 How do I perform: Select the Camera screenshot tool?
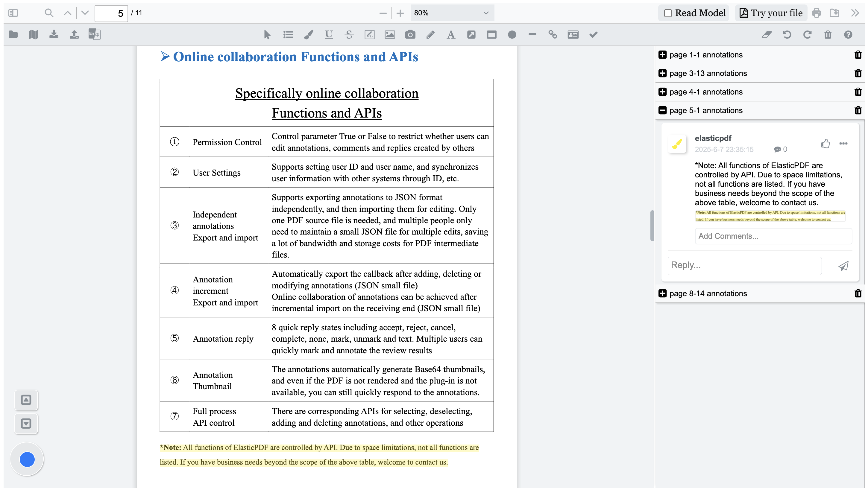(410, 34)
